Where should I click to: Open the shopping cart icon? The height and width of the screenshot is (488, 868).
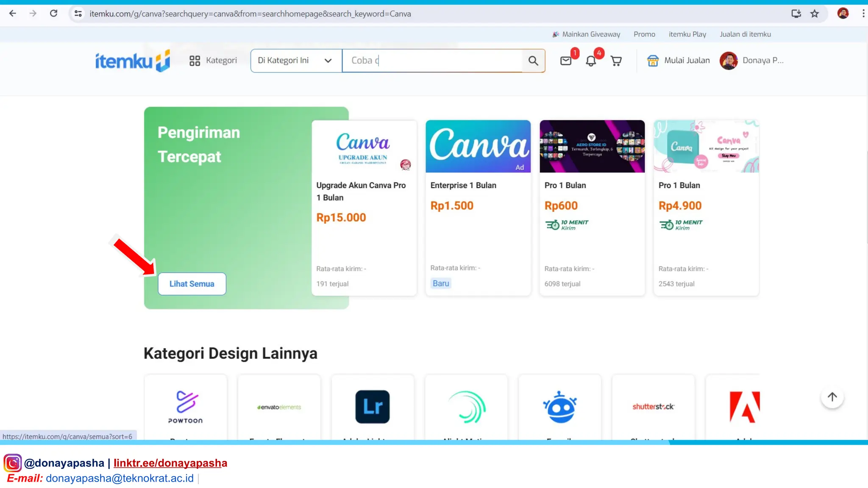pyautogui.click(x=616, y=61)
